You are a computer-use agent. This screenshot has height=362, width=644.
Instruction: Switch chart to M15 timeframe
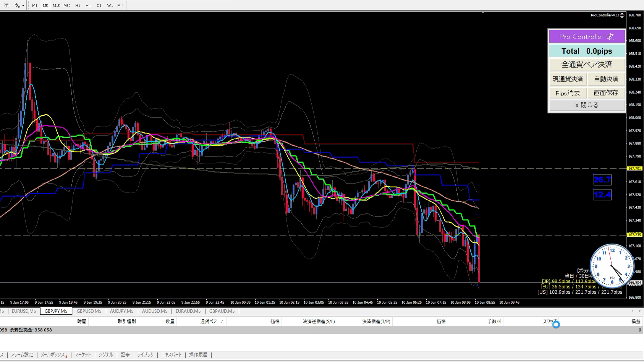pos(56,5)
